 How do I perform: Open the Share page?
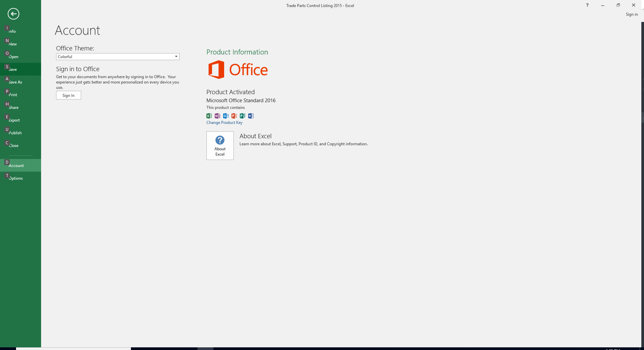(20, 107)
